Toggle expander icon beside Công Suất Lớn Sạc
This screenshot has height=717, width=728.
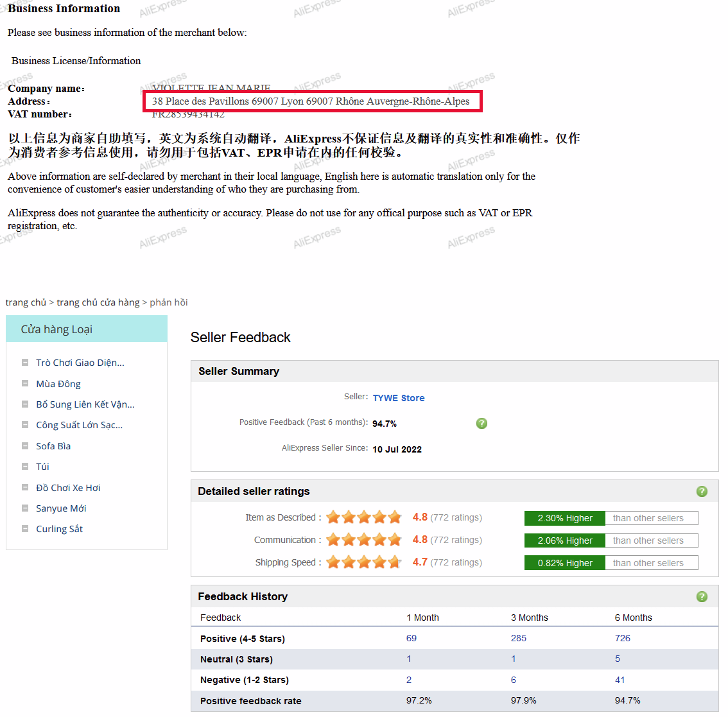[25, 424]
